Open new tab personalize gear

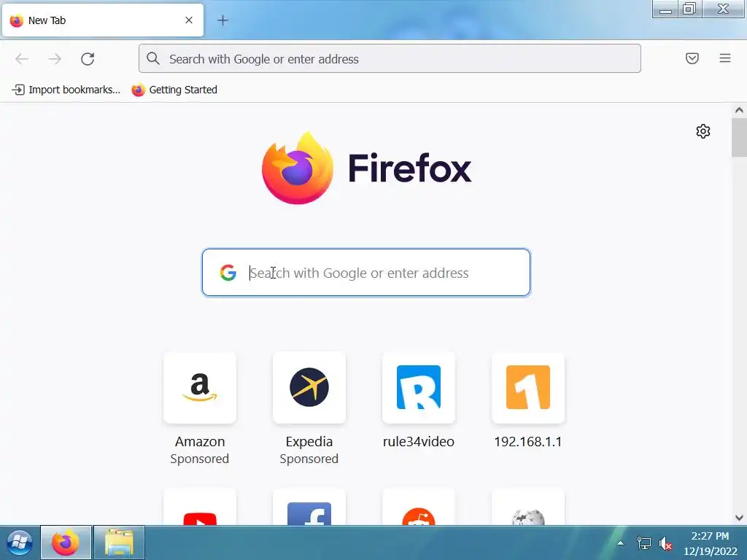click(703, 131)
